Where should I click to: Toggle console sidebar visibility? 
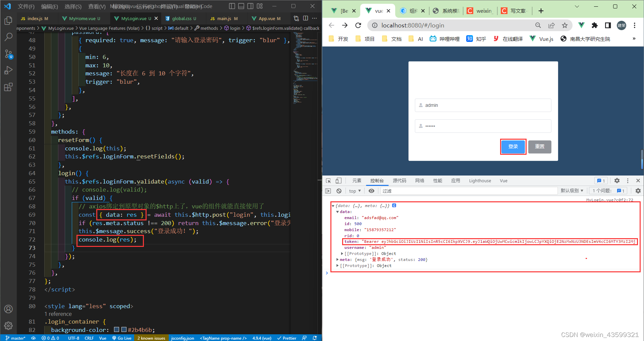click(328, 191)
